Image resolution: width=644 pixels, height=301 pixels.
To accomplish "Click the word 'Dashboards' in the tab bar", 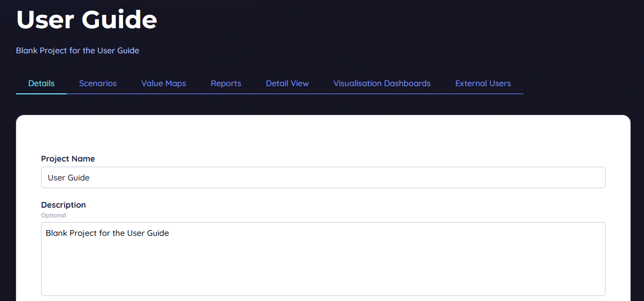I will (x=409, y=84).
